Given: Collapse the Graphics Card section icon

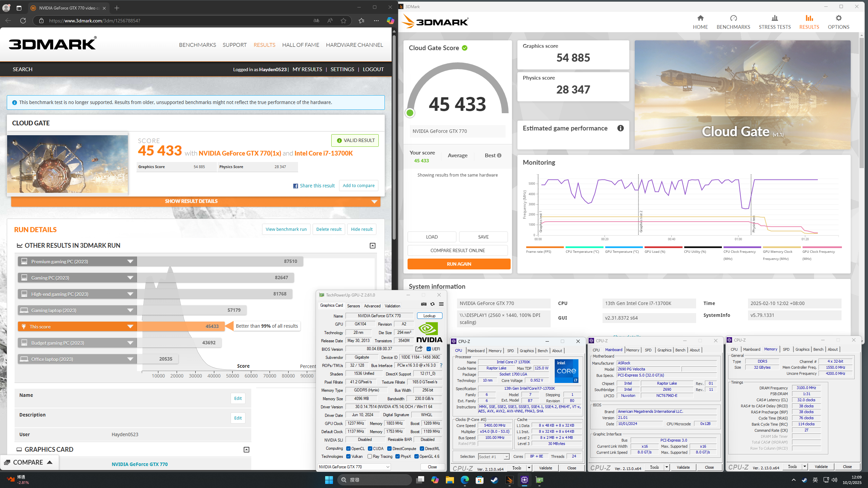Looking at the screenshot, I should coord(246,450).
